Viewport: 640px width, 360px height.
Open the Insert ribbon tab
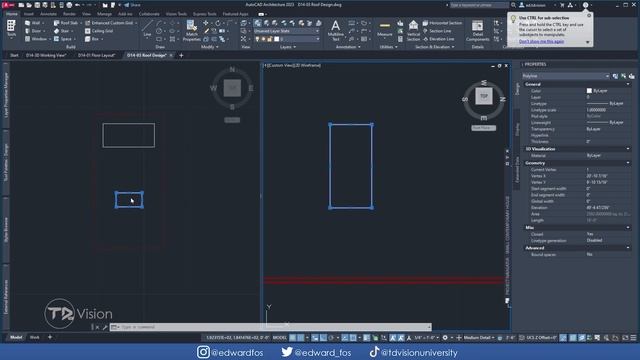coord(29,14)
